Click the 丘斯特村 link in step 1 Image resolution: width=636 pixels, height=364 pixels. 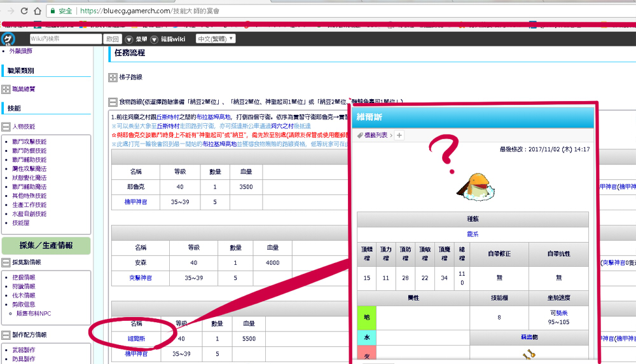pyautogui.click(x=168, y=117)
